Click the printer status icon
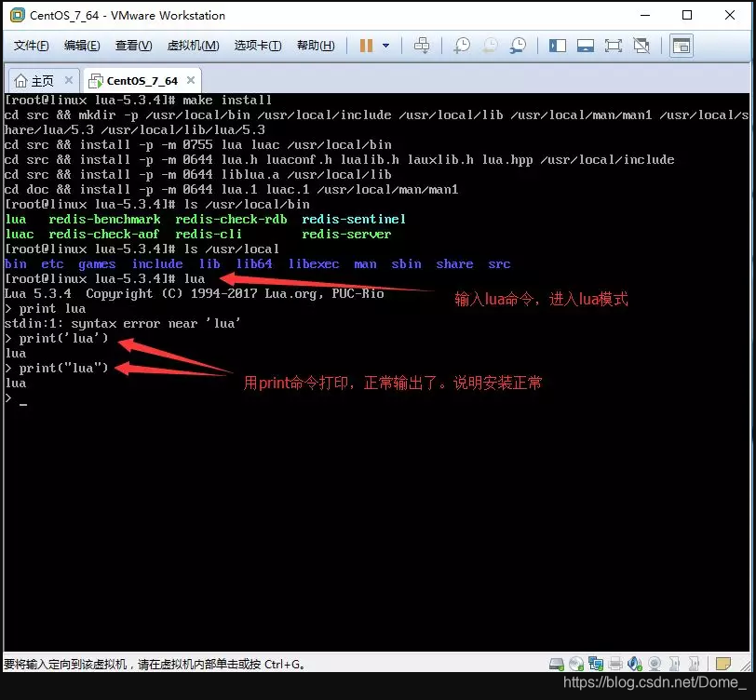The width and height of the screenshot is (756, 700). (615, 665)
